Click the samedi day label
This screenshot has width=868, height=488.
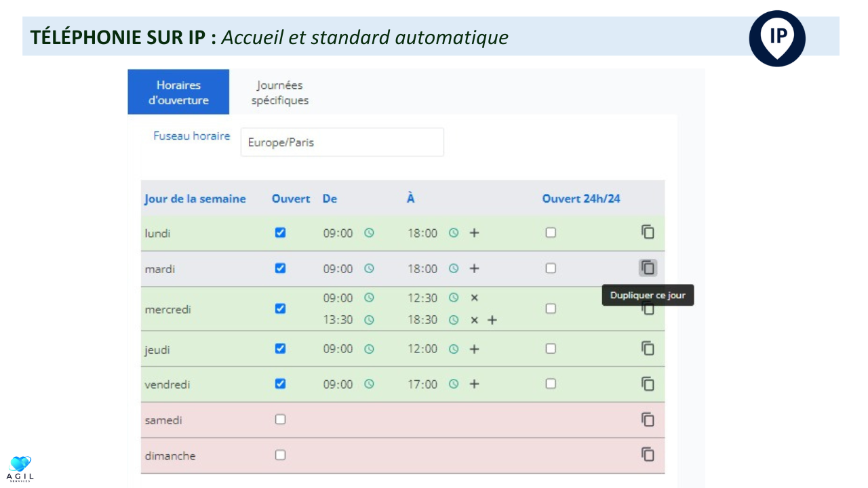coord(163,420)
